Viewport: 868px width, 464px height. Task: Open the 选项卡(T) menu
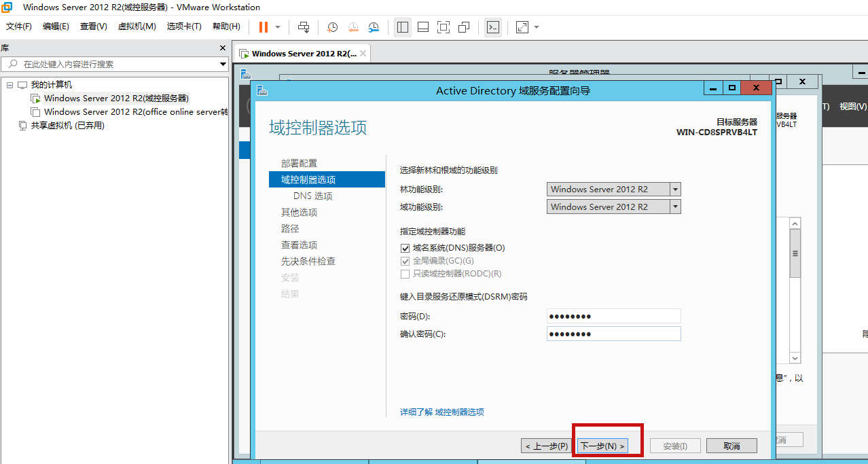click(184, 26)
